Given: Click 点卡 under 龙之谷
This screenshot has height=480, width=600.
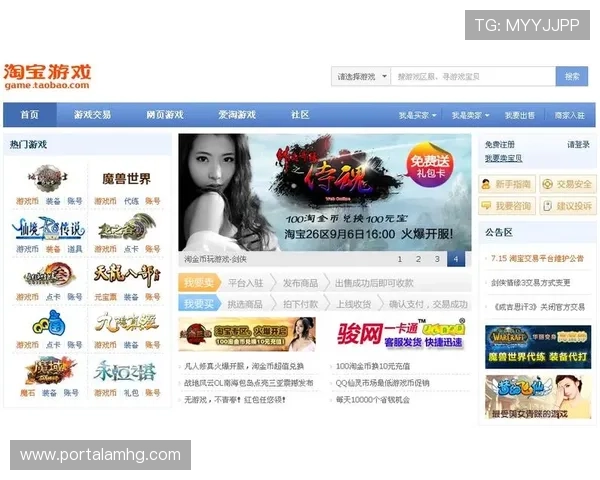Looking at the screenshot, I should click(x=131, y=249).
